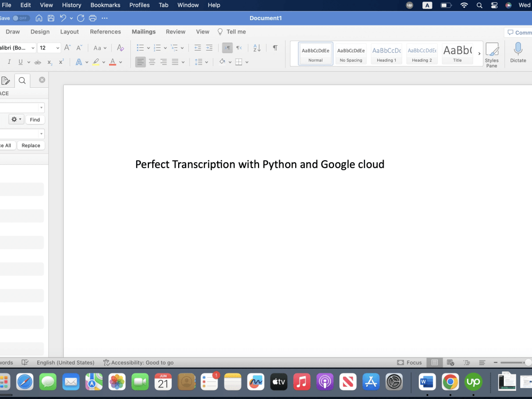Screen dimensions: 532x399
Task: Increase the paragraph indent
Action: tap(209, 48)
